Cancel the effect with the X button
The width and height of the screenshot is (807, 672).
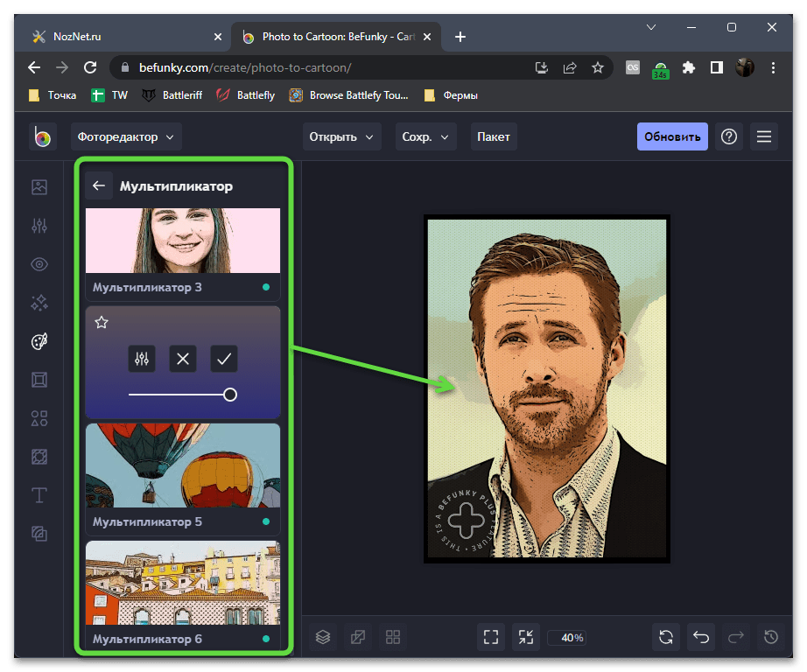[183, 359]
